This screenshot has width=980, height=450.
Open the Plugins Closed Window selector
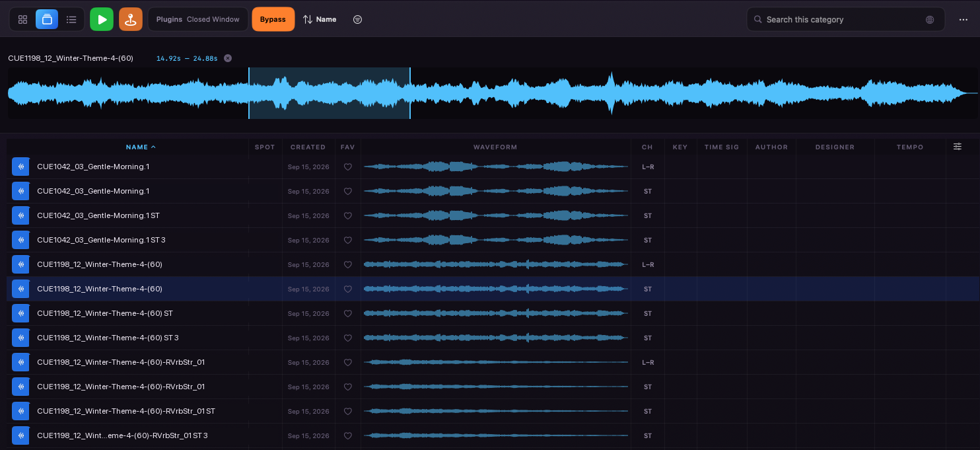point(198,20)
